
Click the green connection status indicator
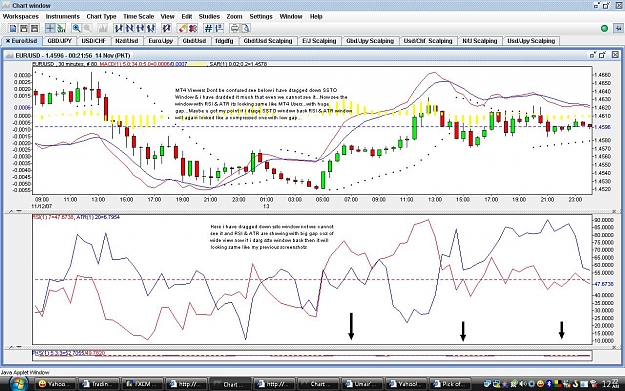click(604, 28)
